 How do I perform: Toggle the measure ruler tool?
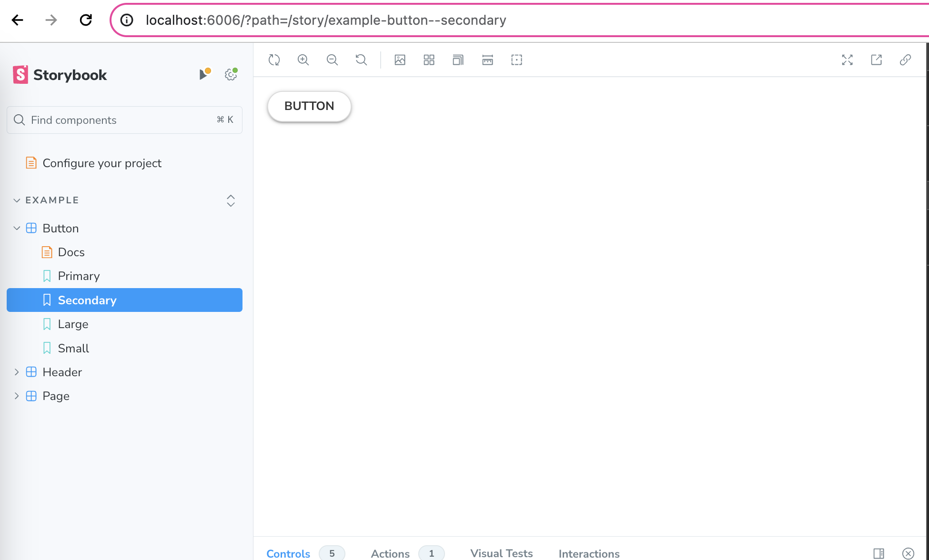[487, 60]
